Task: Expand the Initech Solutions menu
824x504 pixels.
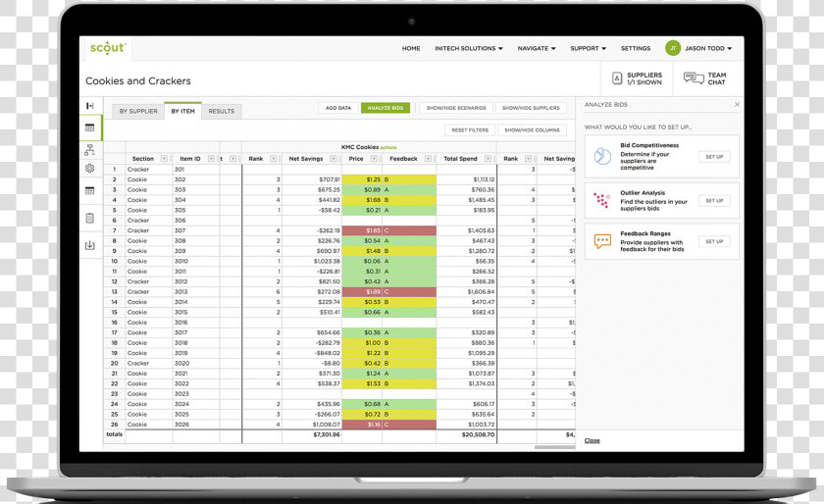Action: [x=469, y=48]
